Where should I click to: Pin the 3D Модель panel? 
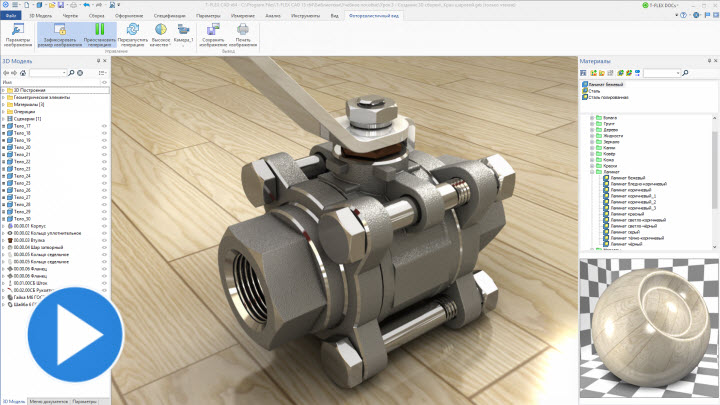pyautogui.click(x=98, y=61)
